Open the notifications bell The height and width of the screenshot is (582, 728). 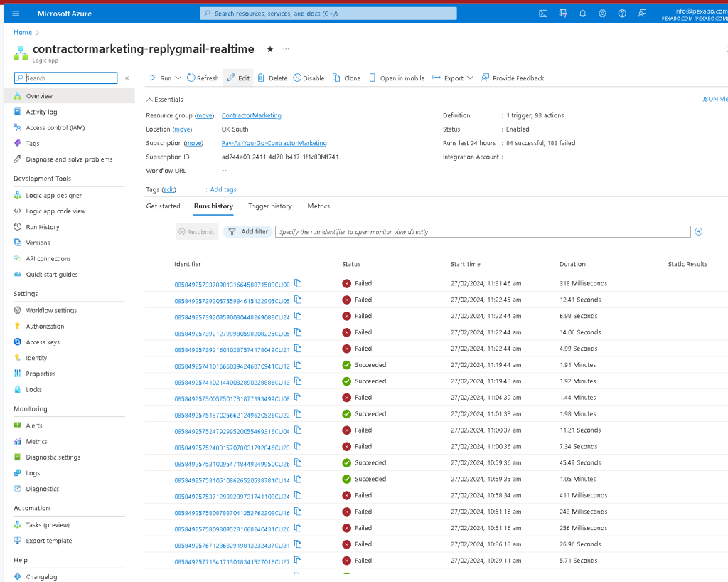click(x=583, y=14)
